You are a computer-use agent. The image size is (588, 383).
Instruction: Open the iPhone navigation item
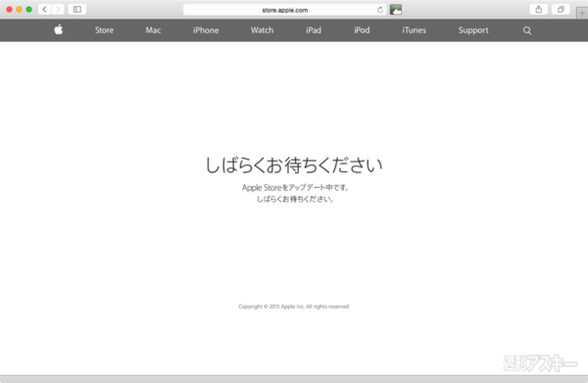click(206, 30)
